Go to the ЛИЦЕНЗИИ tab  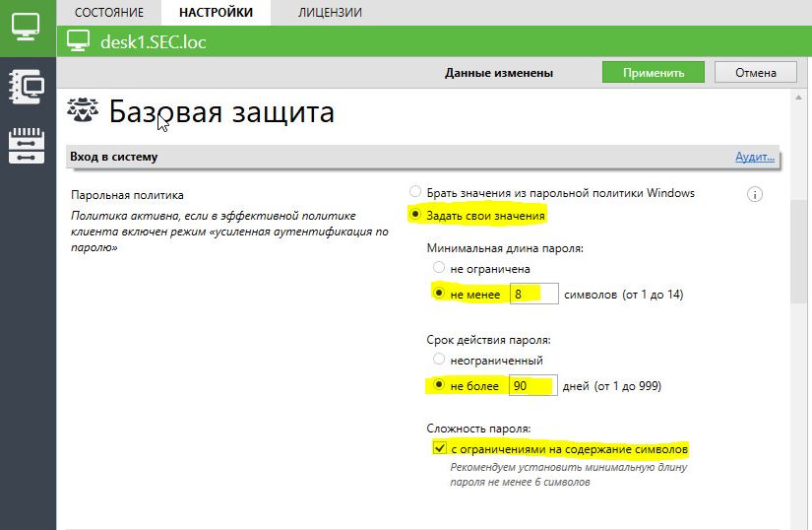[x=330, y=13]
